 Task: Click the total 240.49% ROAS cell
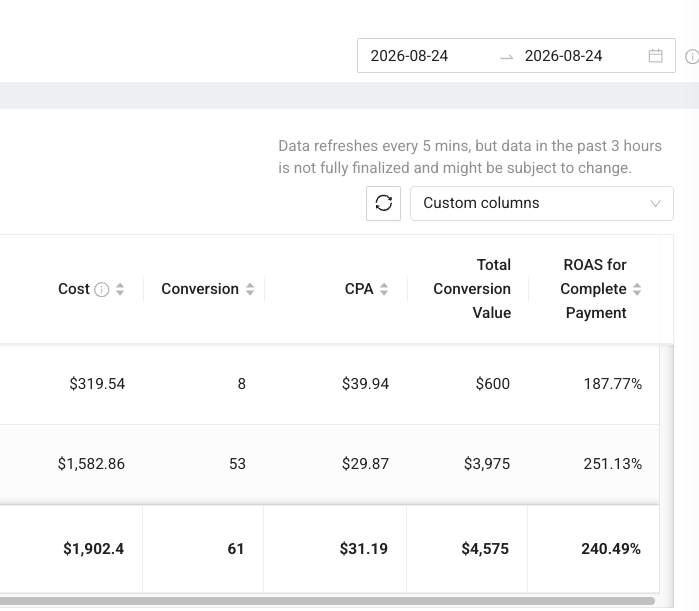click(x=611, y=549)
